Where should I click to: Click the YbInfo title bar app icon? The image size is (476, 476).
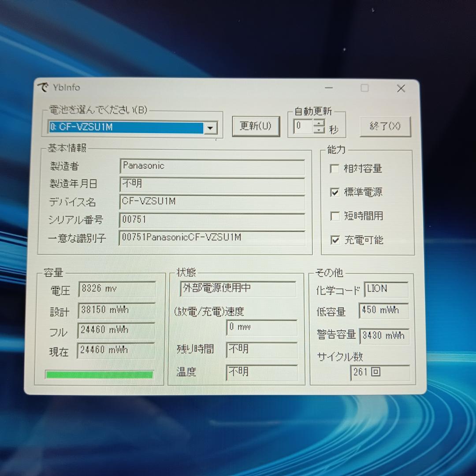coord(43,87)
